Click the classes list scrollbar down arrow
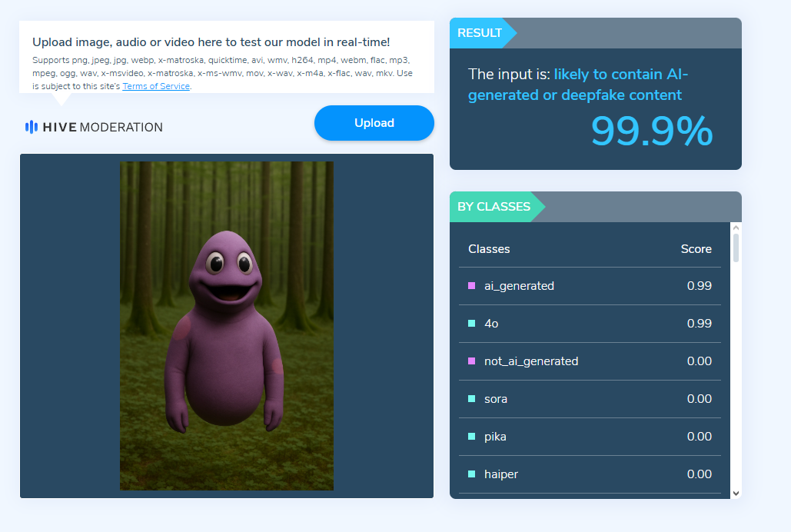Viewport: 791px width, 532px height. (736, 493)
